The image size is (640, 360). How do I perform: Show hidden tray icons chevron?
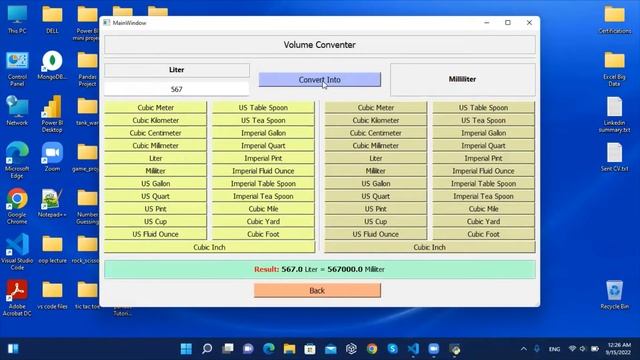(523, 349)
